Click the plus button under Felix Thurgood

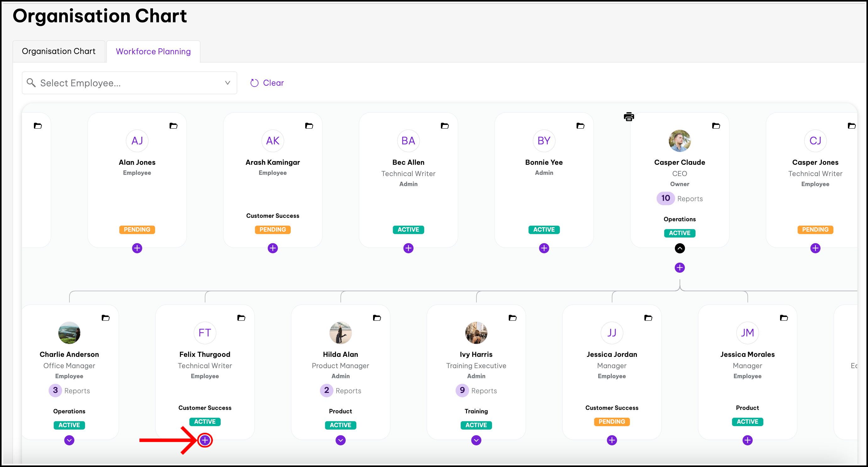tap(205, 440)
